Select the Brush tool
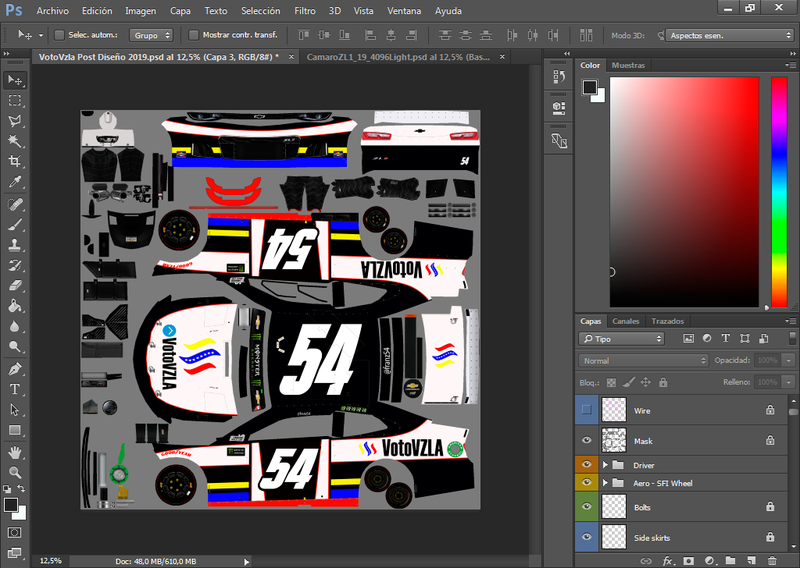The image size is (800, 568). click(x=15, y=225)
